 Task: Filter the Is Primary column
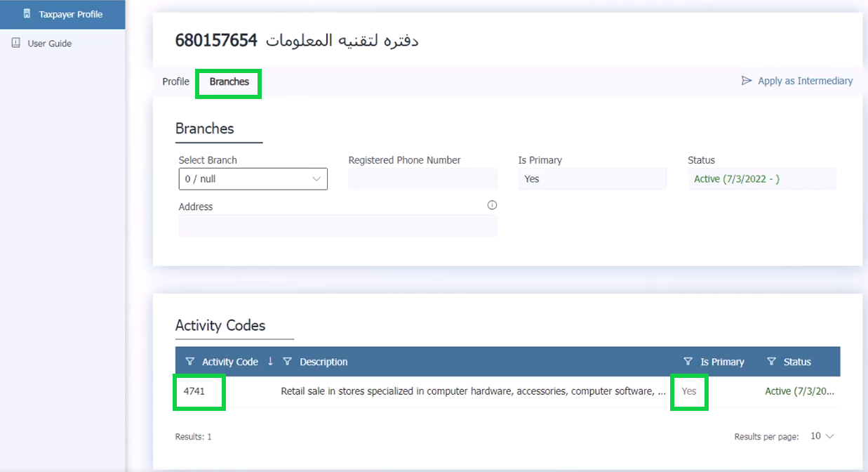tap(688, 362)
